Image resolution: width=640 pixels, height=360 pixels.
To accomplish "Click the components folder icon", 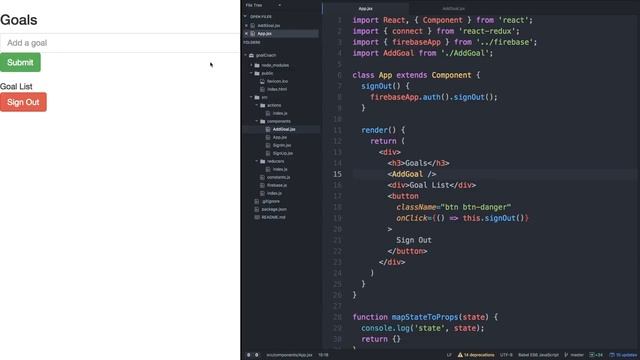I will 263,121.
